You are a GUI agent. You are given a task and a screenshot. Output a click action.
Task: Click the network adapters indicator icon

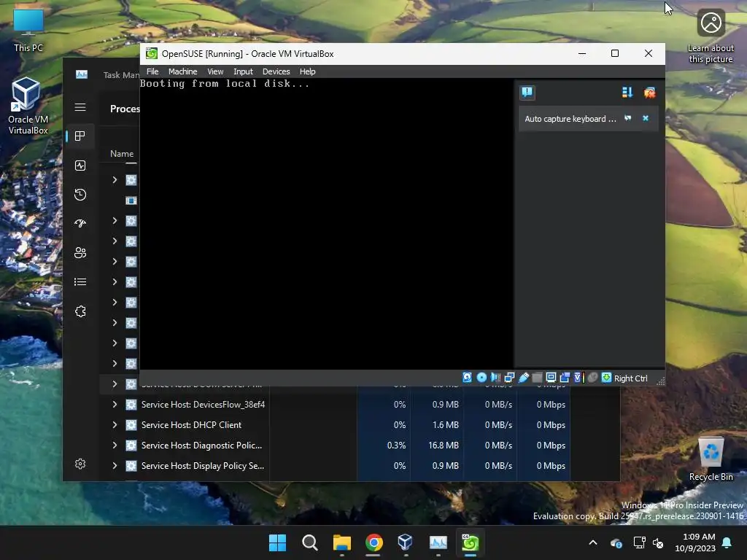[x=509, y=378]
